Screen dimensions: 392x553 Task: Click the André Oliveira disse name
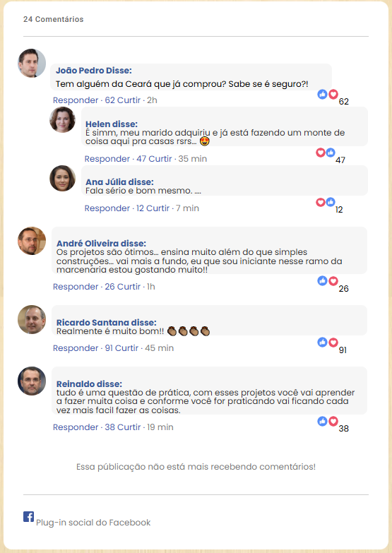(101, 244)
